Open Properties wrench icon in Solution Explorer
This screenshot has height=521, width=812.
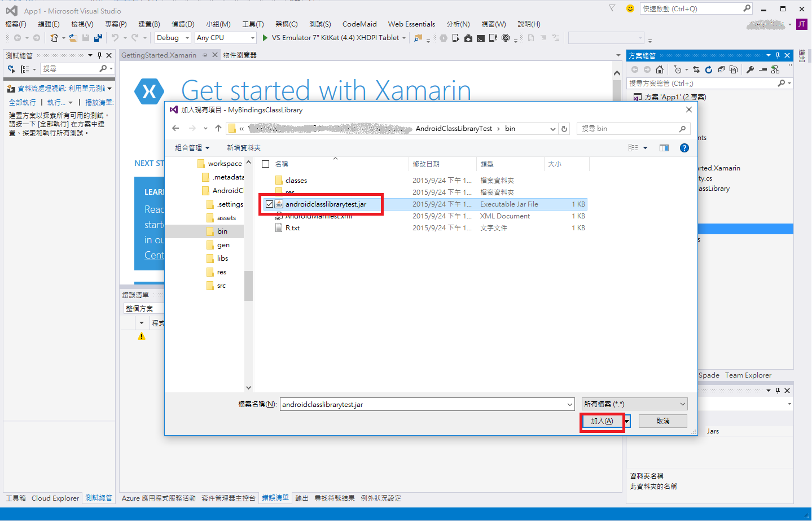750,69
